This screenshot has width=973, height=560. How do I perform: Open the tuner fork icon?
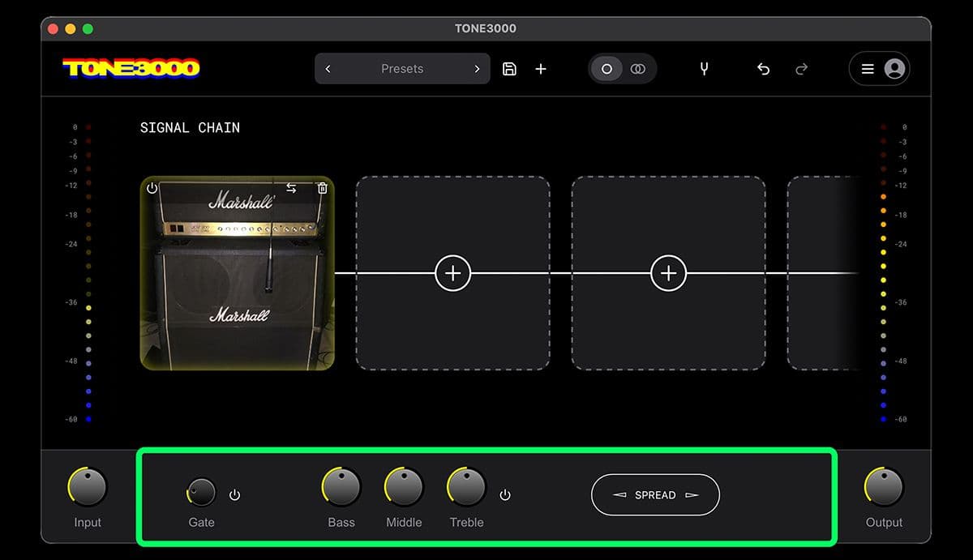pos(704,69)
